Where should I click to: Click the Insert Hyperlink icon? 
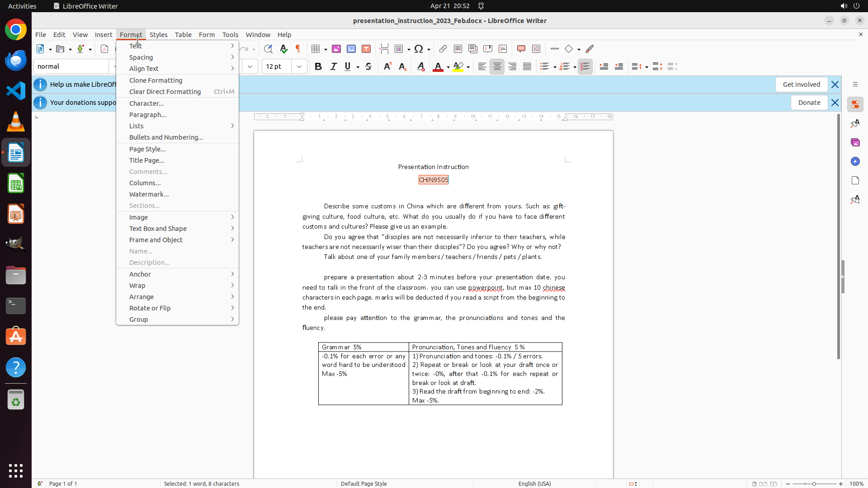pos(443,49)
